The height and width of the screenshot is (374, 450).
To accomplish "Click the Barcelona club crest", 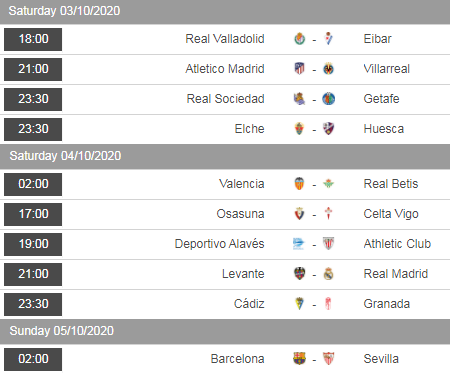I will pyautogui.click(x=300, y=359).
